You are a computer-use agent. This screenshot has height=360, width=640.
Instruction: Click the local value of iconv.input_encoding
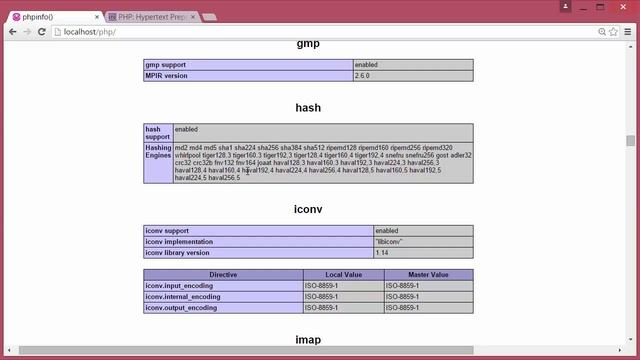click(x=344, y=286)
